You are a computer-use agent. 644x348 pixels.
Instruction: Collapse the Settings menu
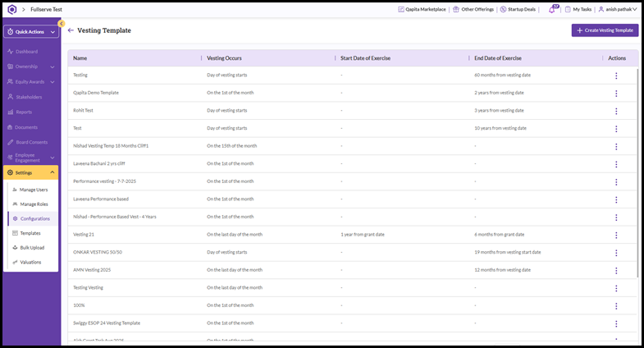click(x=31, y=172)
